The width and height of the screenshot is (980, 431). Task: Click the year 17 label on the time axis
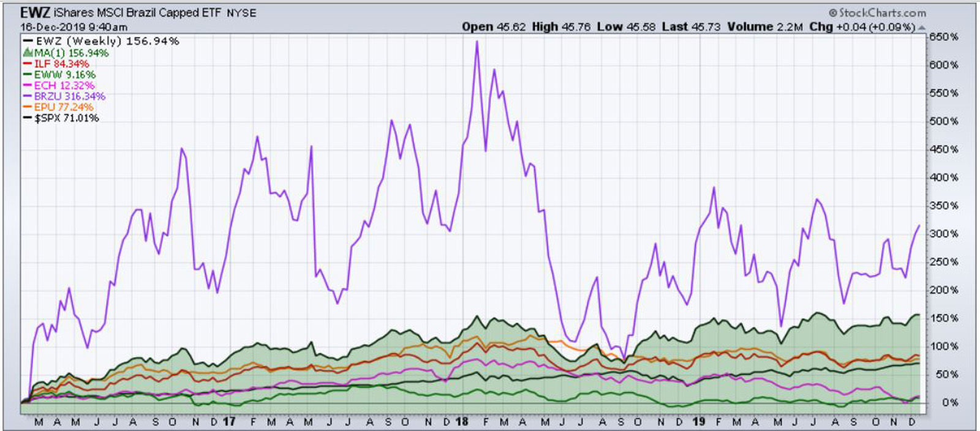point(229,422)
